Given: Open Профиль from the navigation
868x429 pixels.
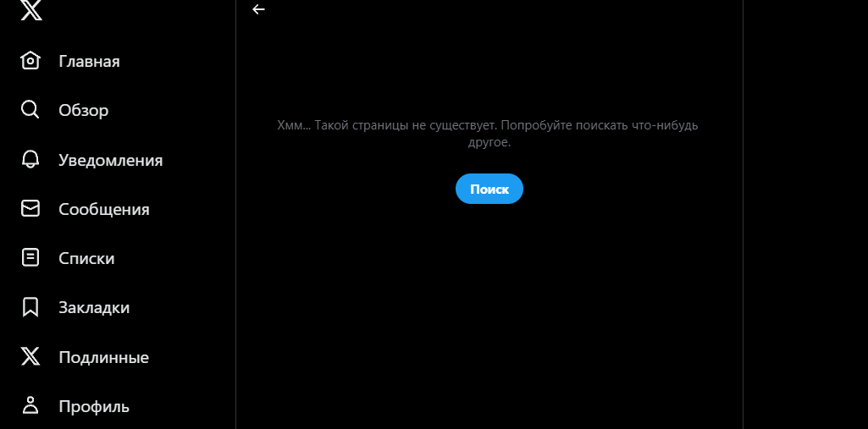Looking at the screenshot, I should 94,406.
